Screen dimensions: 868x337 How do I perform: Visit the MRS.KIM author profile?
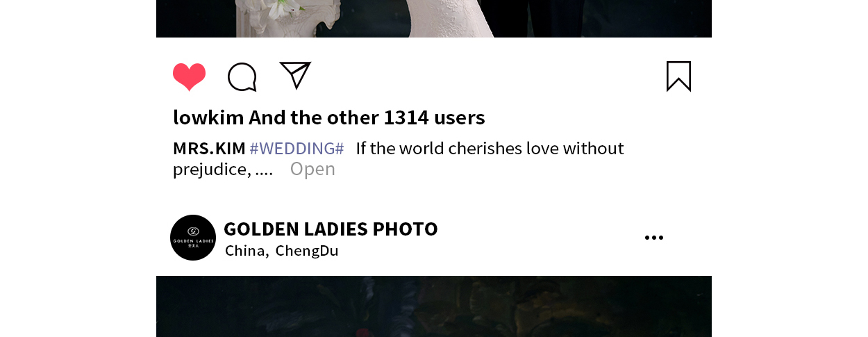[x=209, y=148]
